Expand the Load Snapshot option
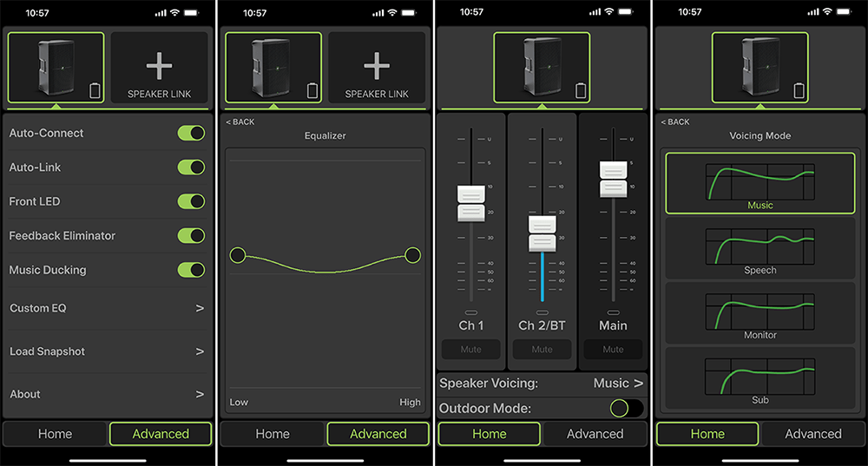This screenshot has height=466, width=868. coord(108,351)
